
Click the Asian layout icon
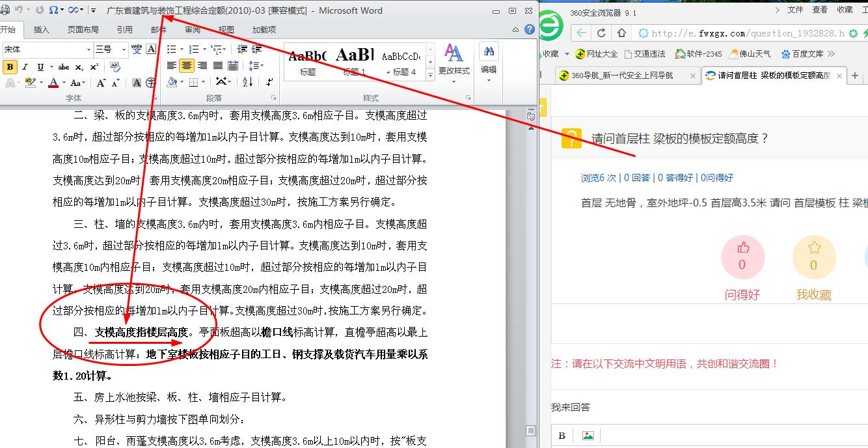[223, 82]
